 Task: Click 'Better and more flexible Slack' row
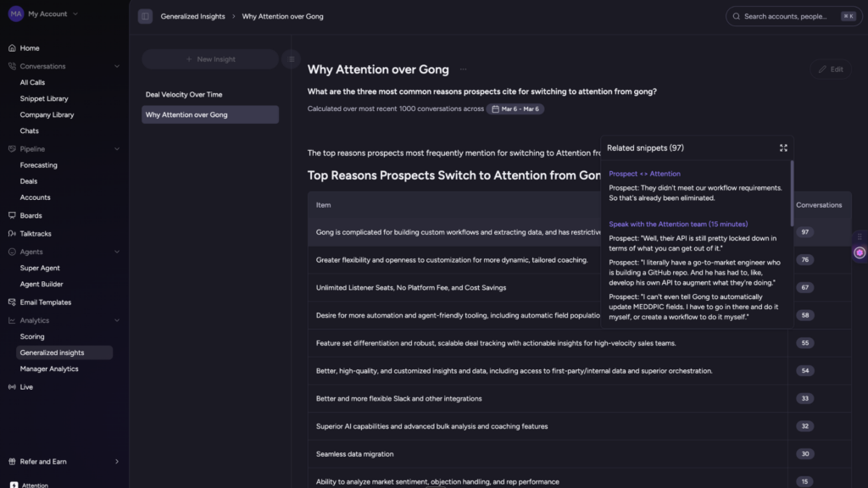tap(580, 398)
